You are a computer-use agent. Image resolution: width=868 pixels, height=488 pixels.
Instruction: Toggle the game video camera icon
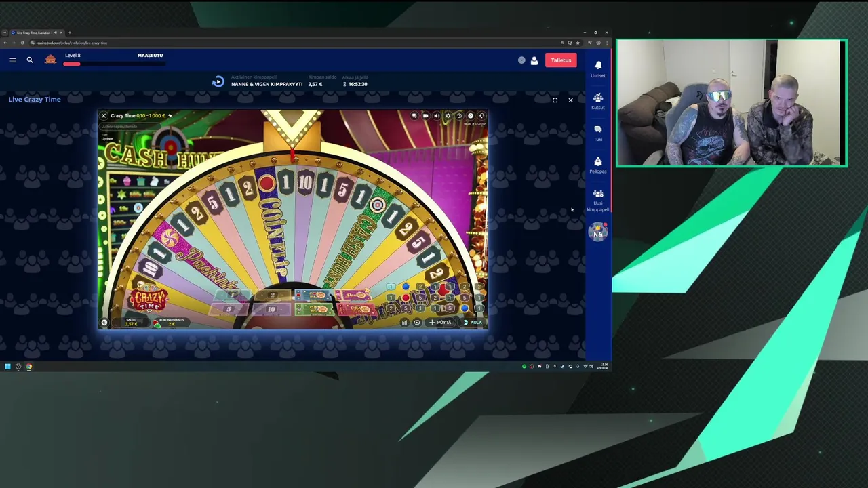(x=425, y=116)
